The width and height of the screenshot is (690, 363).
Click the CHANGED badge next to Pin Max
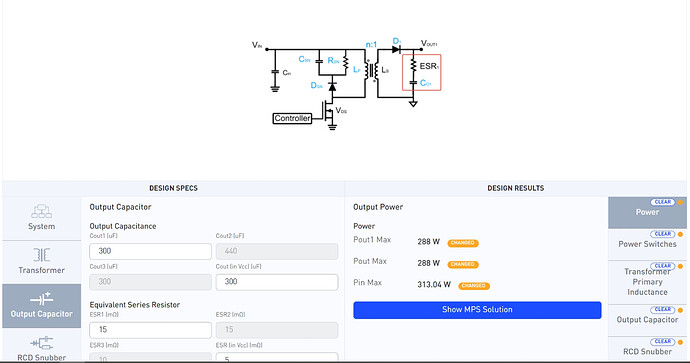tap(474, 286)
